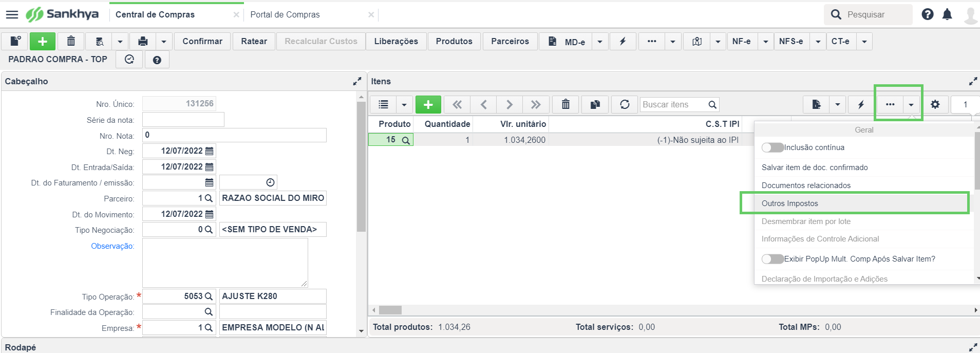Open the hamburger main menu
This screenshot has width=980, height=353.
(x=12, y=15)
